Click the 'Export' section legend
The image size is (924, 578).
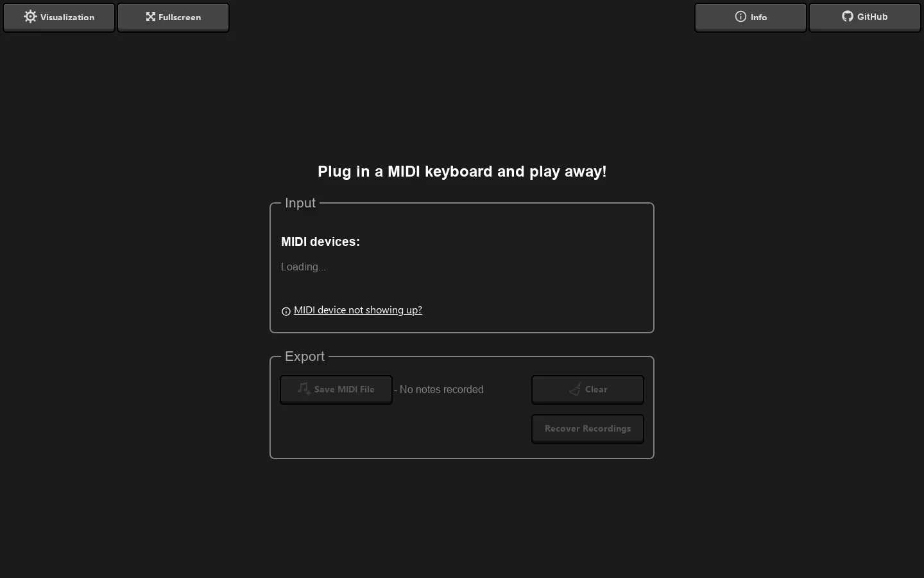pyautogui.click(x=305, y=356)
